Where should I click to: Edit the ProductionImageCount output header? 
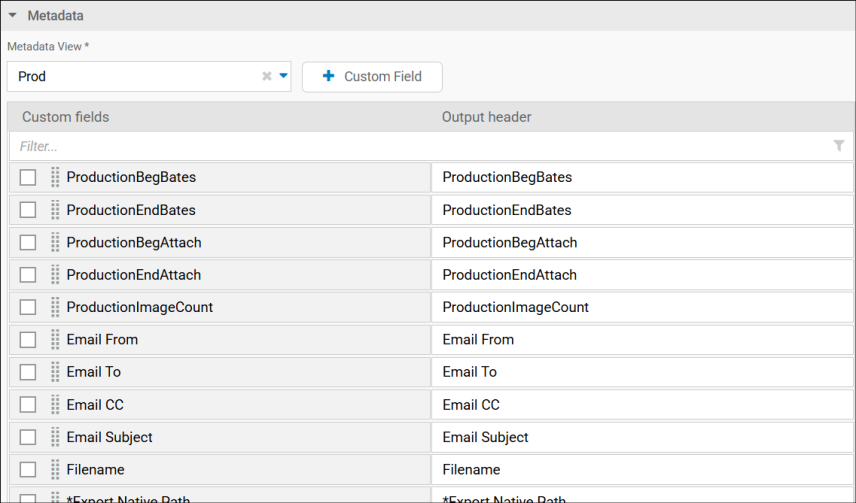pyautogui.click(x=642, y=307)
